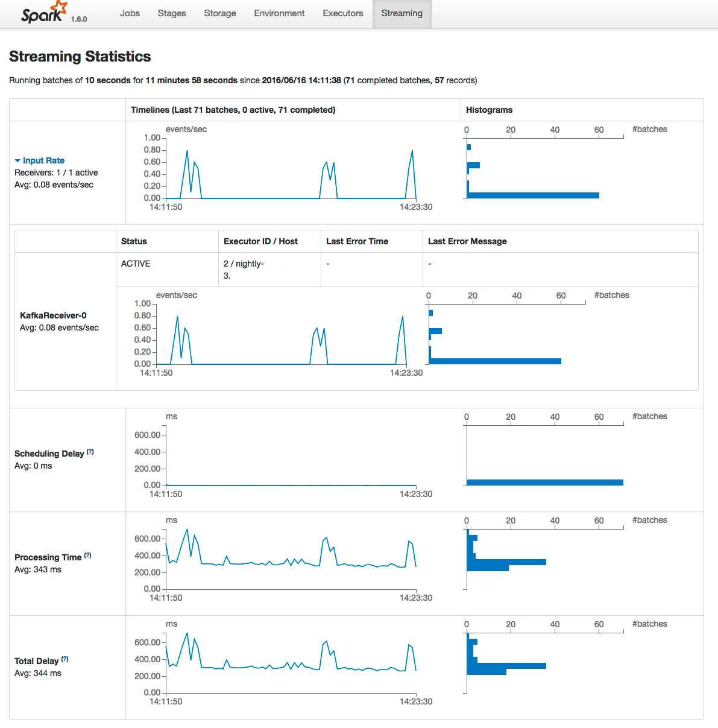
Task: Switch to the Stages tab
Action: pyautogui.click(x=172, y=13)
